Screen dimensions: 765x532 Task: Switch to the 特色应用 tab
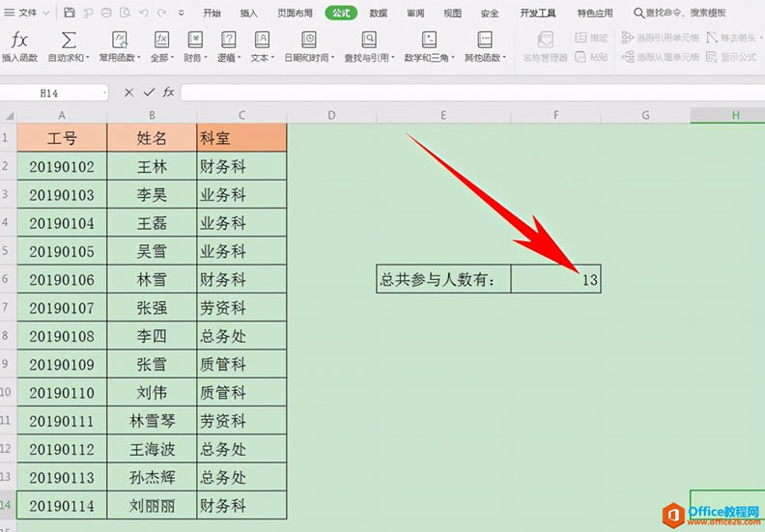[595, 14]
